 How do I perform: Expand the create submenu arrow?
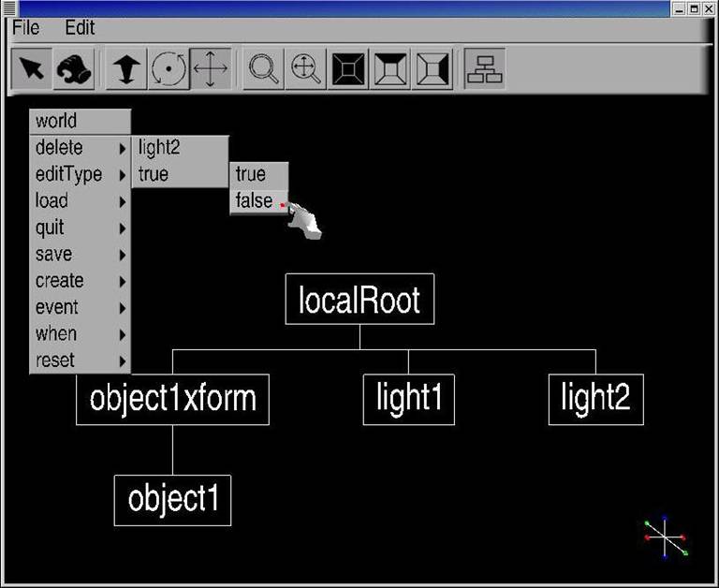click(123, 282)
